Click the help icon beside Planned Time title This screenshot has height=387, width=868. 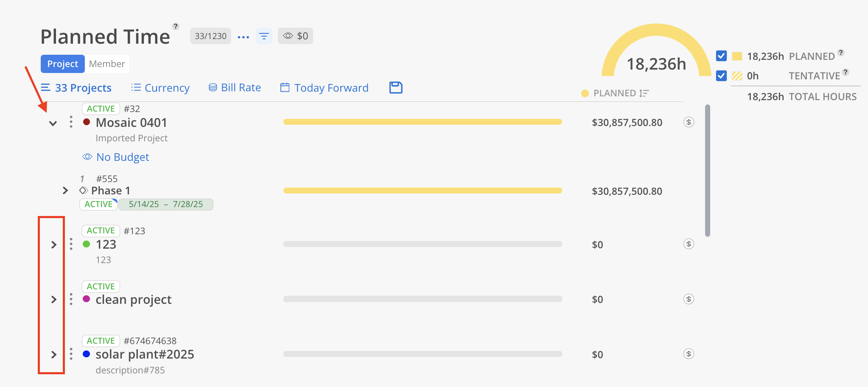coord(176,26)
